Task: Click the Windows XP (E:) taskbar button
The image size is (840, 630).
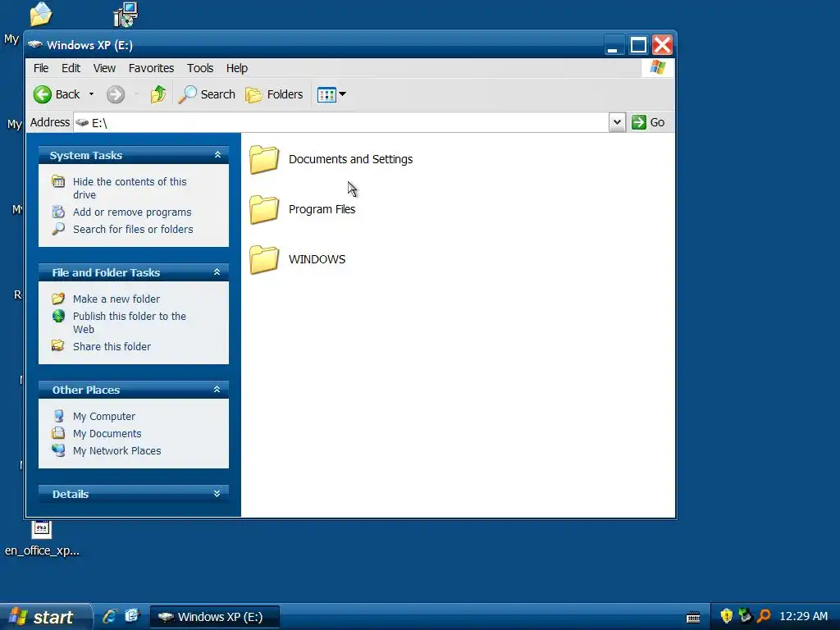Action: (214, 617)
